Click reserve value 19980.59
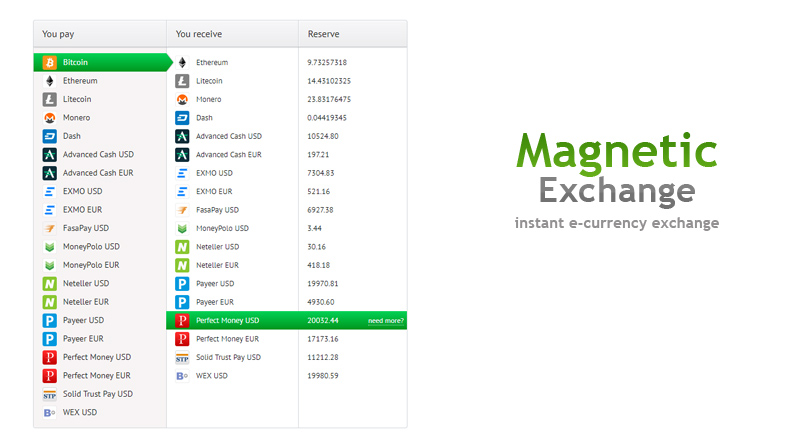 pos(323,376)
